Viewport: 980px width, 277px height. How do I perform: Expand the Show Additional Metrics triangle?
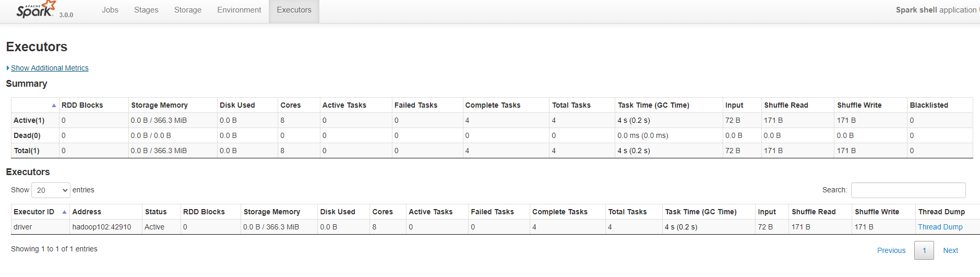(x=8, y=68)
